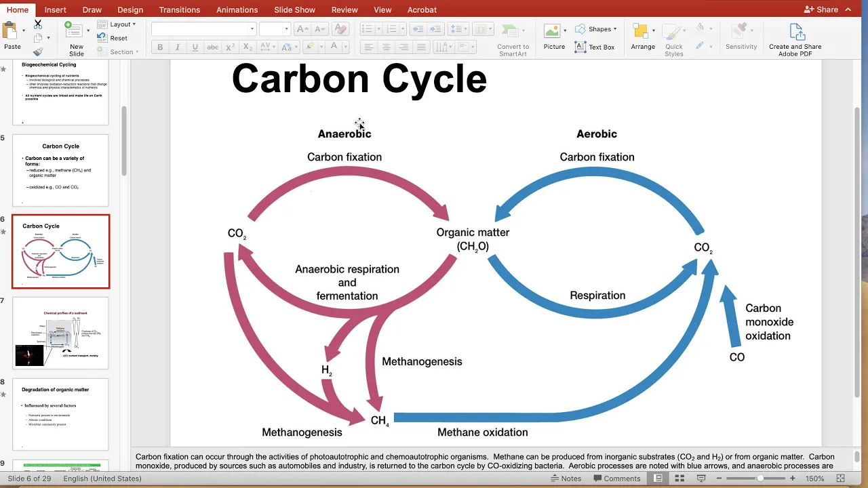Apply center text alignment

coord(386,47)
